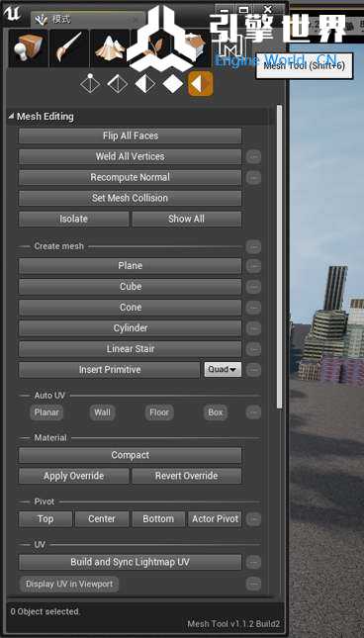
Task: Click Set Mesh Collision
Action: (131, 198)
